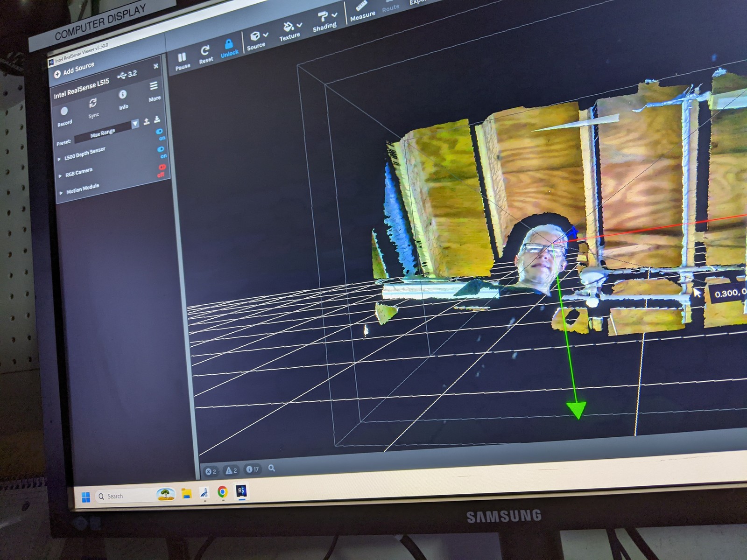Click the blue bridge app taskbar icon
Image resolution: width=747 pixels, height=560 pixels.
[x=204, y=493]
